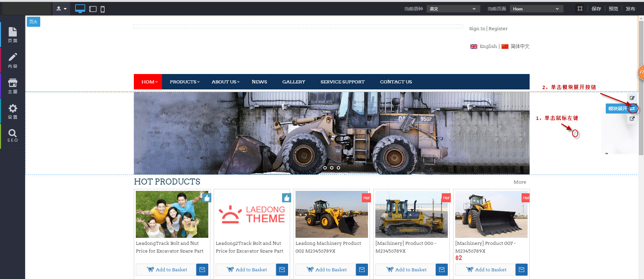Click the 模块展开 swap arrows icon
The image size is (644, 279).
(632, 109)
